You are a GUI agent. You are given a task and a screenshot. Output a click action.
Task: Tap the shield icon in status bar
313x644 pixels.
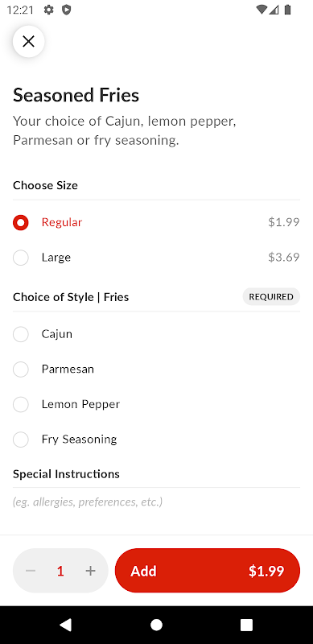(x=66, y=10)
